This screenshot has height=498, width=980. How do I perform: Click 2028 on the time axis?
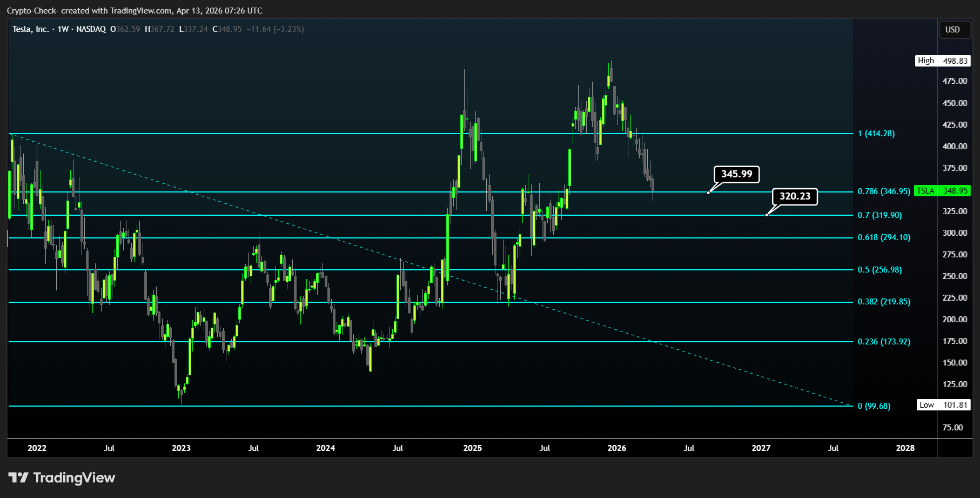pyautogui.click(x=905, y=448)
